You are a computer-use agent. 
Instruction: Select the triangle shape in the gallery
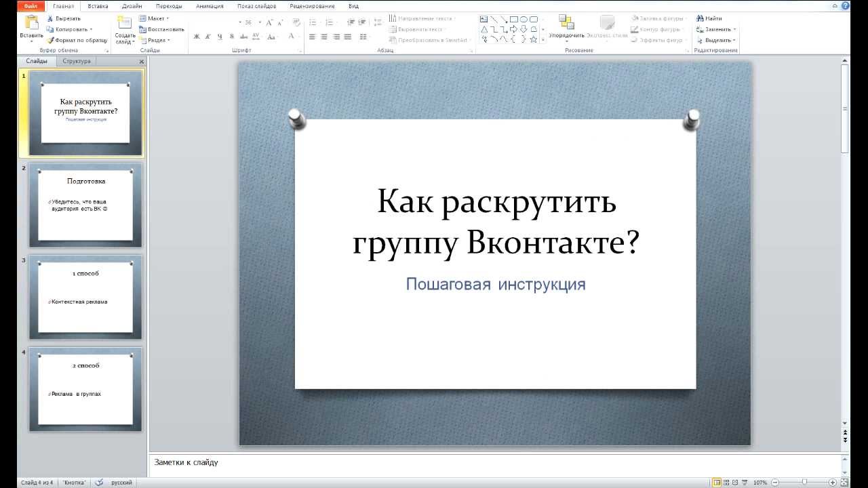(x=484, y=29)
